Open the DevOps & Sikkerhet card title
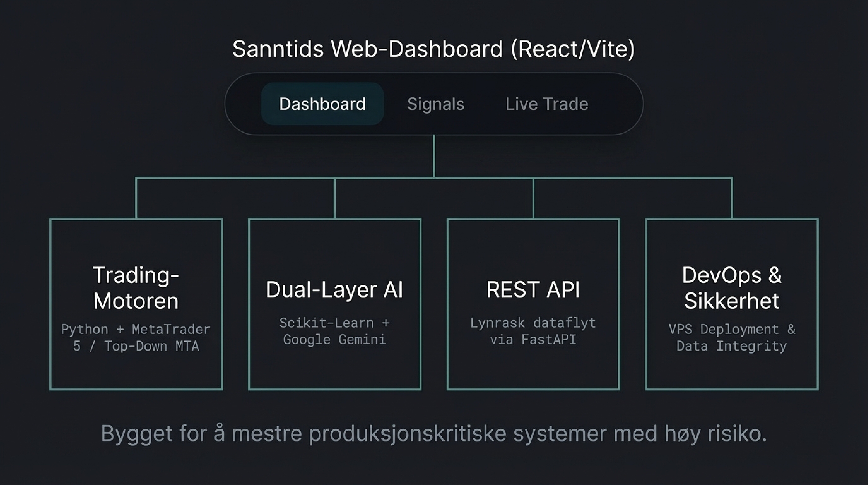 point(731,288)
